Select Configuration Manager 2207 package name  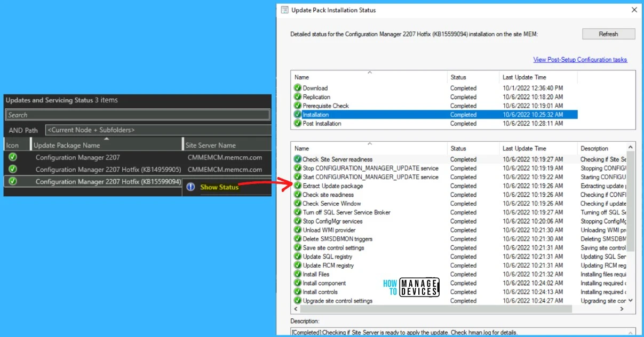(78, 157)
